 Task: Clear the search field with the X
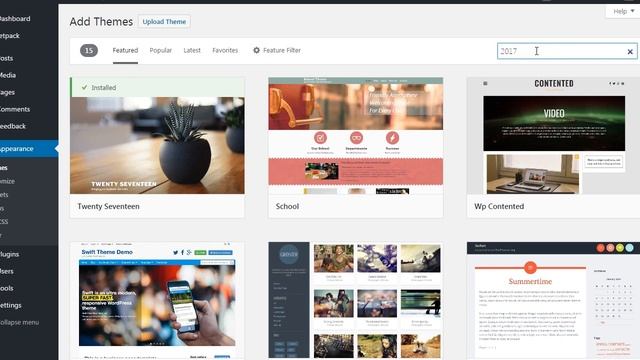click(630, 51)
